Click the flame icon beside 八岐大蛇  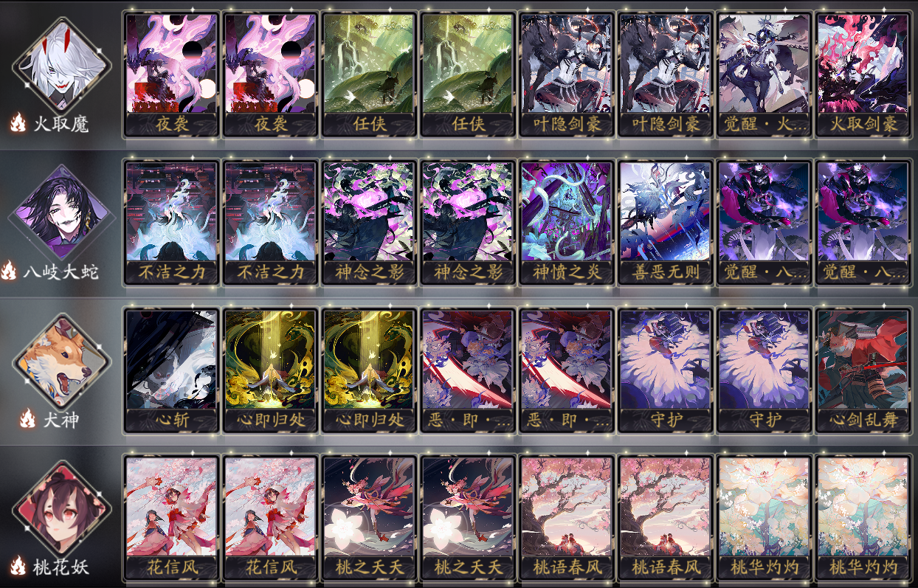pyautogui.click(x=10, y=271)
